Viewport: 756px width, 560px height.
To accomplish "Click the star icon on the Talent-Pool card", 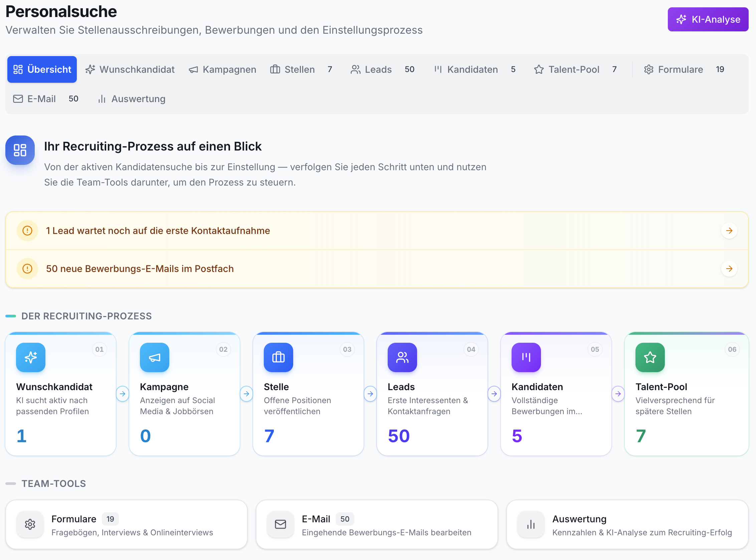I will [x=649, y=357].
